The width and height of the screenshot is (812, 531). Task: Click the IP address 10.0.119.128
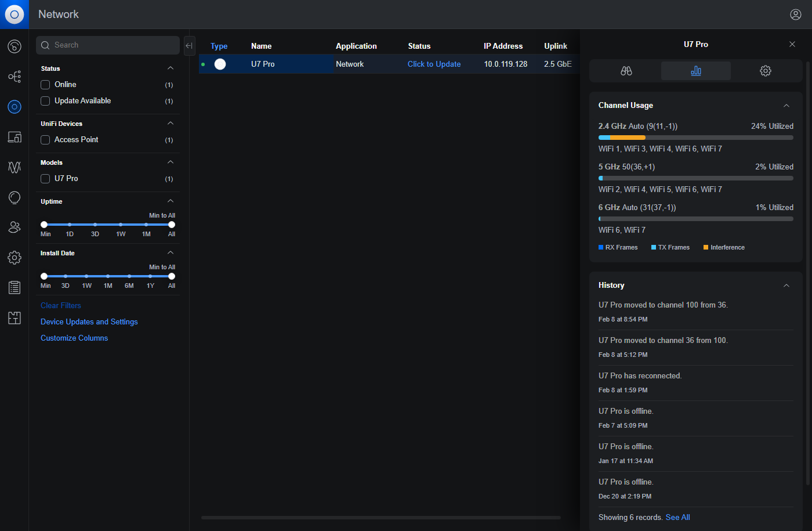506,64
